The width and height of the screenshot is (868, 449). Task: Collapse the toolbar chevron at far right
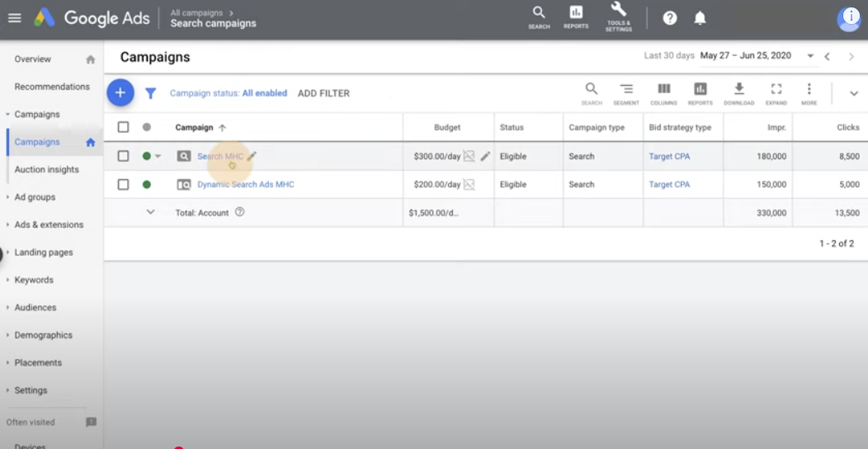(854, 93)
